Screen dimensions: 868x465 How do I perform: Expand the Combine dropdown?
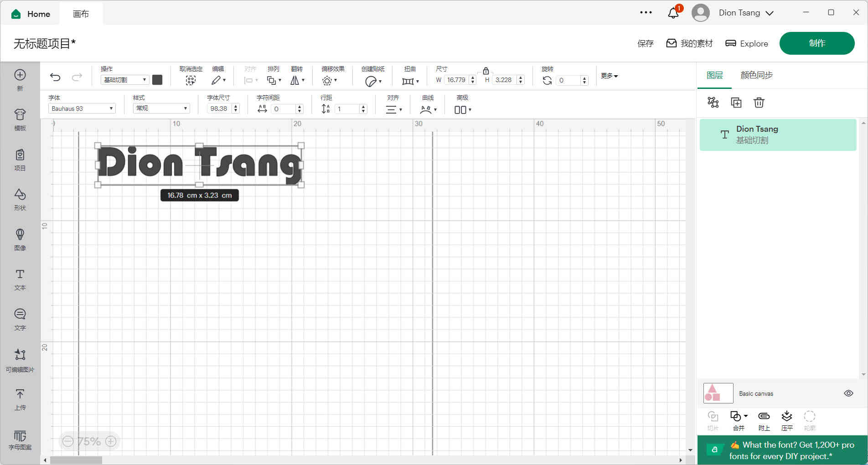click(x=739, y=416)
